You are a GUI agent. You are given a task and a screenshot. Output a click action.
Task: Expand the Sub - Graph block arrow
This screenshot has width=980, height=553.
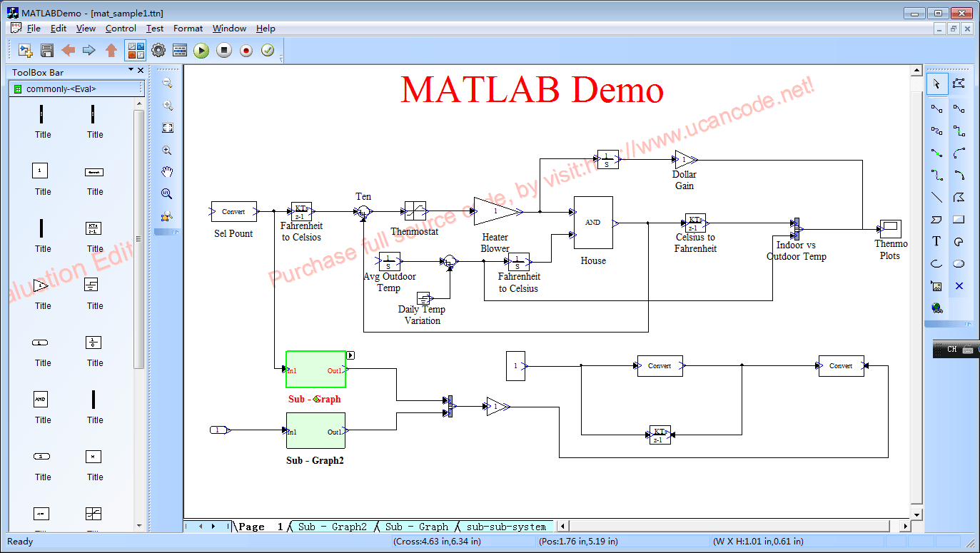click(350, 355)
